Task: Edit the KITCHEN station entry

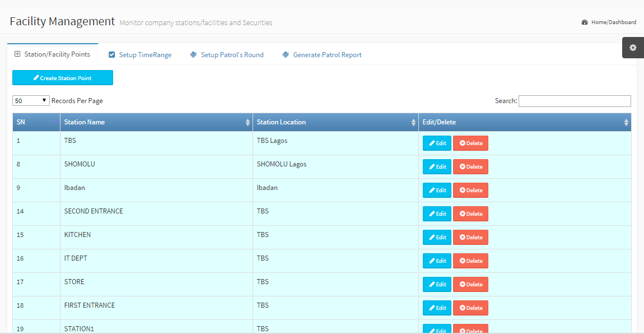Action: [437, 238]
